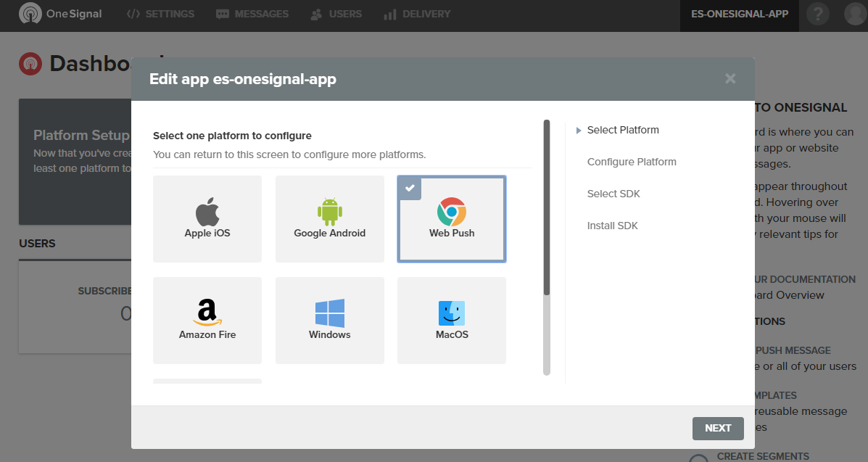Go to the Select SDK step

click(613, 194)
